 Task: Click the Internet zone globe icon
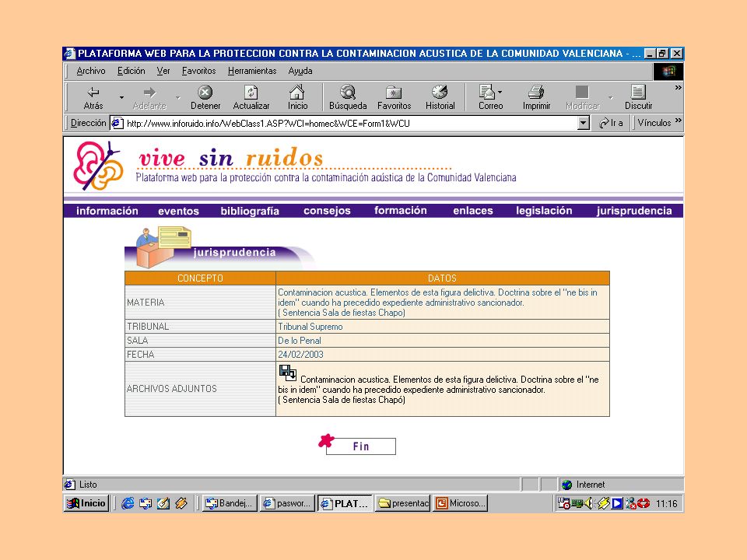567,485
